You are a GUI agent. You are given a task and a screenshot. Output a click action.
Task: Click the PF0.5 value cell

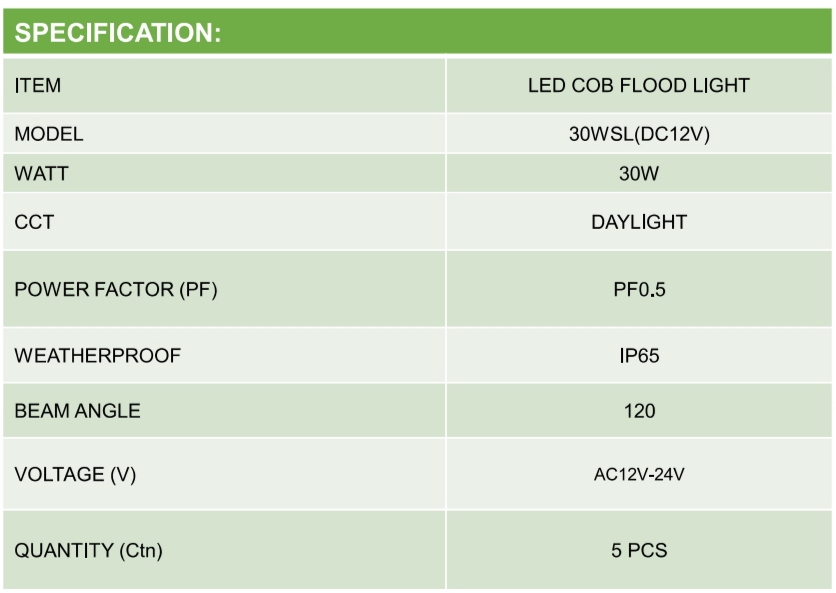638,290
